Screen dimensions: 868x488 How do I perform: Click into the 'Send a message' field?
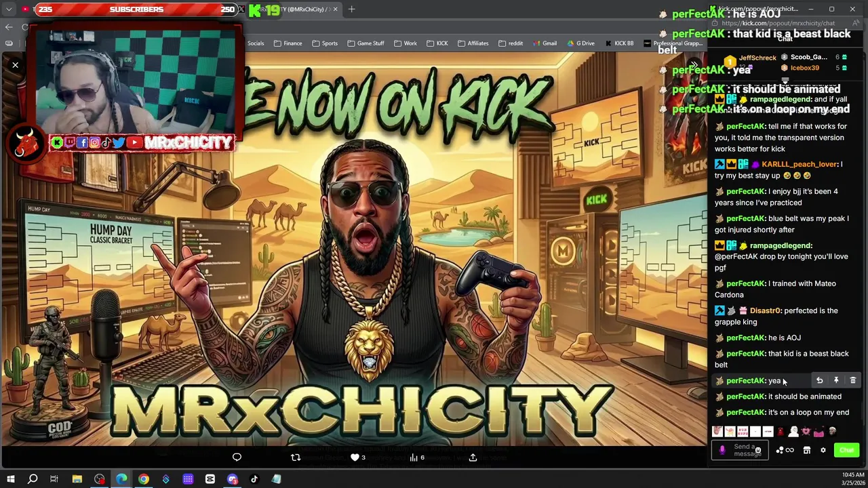pyautogui.click(x=740, y=450)
